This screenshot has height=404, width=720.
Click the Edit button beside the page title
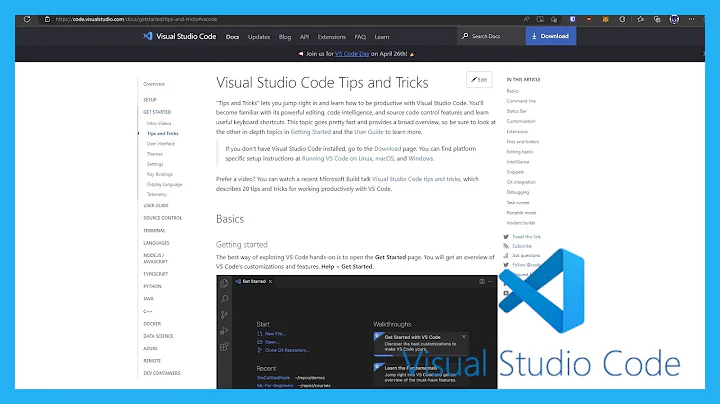click(479, 79)
